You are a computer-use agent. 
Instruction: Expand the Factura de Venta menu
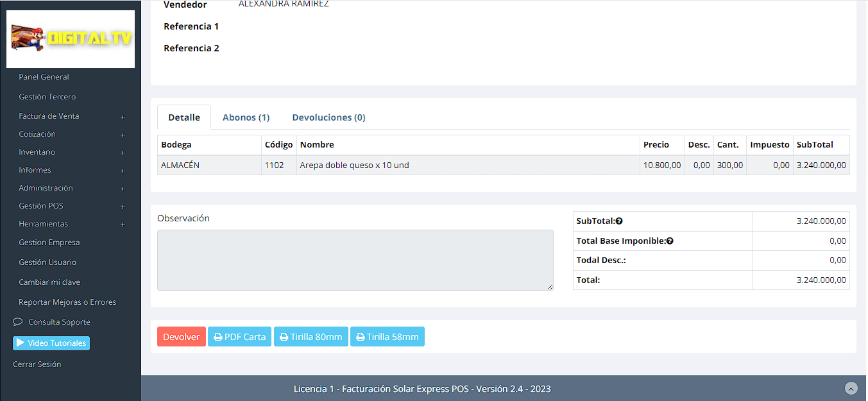click(x=123, y=117)
